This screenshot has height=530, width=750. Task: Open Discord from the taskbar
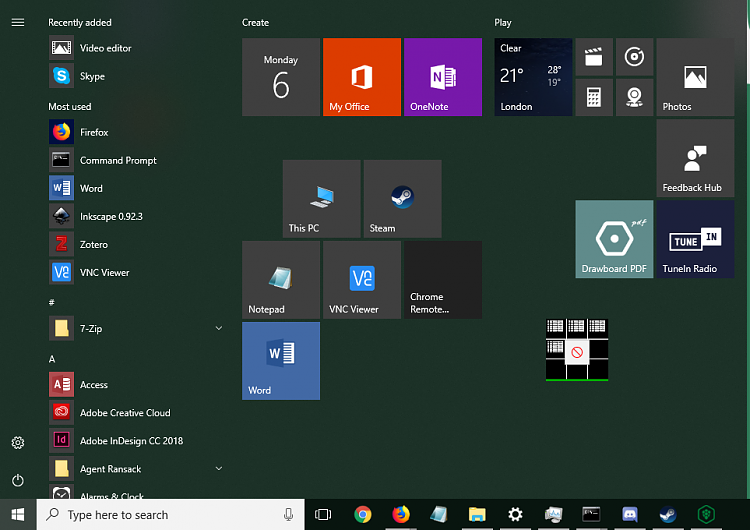630,515
